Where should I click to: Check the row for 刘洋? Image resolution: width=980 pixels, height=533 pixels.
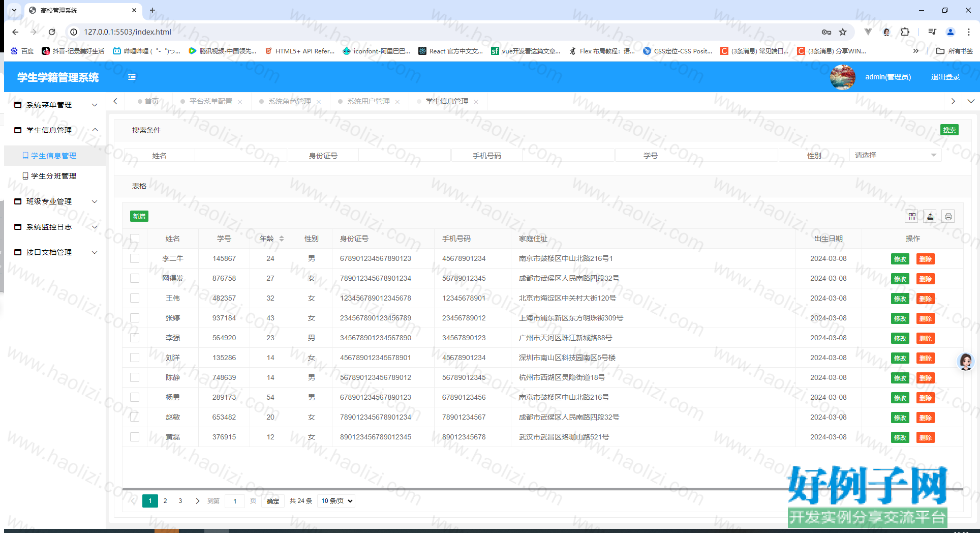tap(135, 358)
